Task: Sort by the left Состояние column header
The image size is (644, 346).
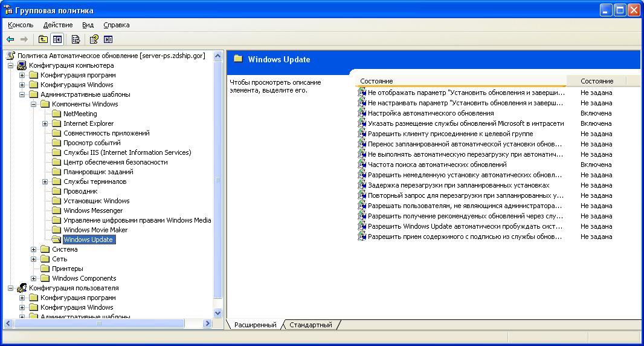Action: point(461,81)
